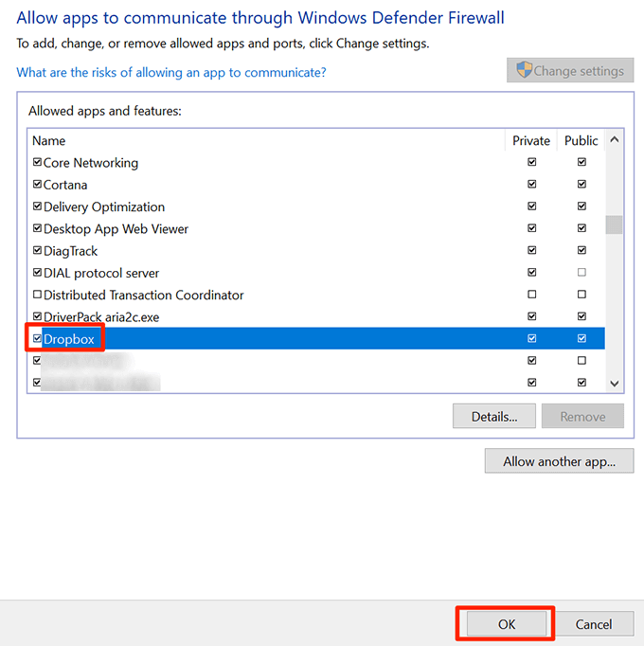This screenshot has height=646, width=644.
Task: Select the DIAL protocol server text
Action: pos(101,273)
